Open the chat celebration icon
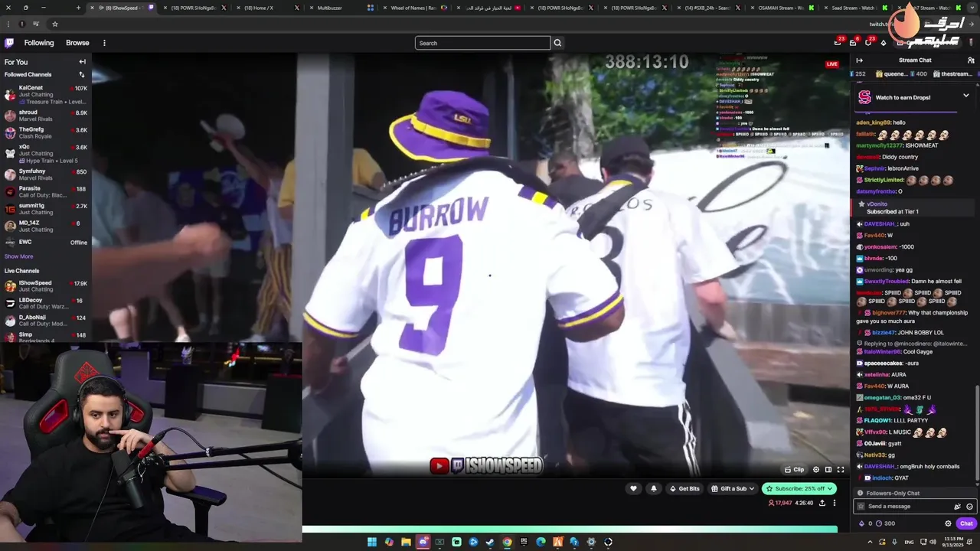 (x=957, y=507)
